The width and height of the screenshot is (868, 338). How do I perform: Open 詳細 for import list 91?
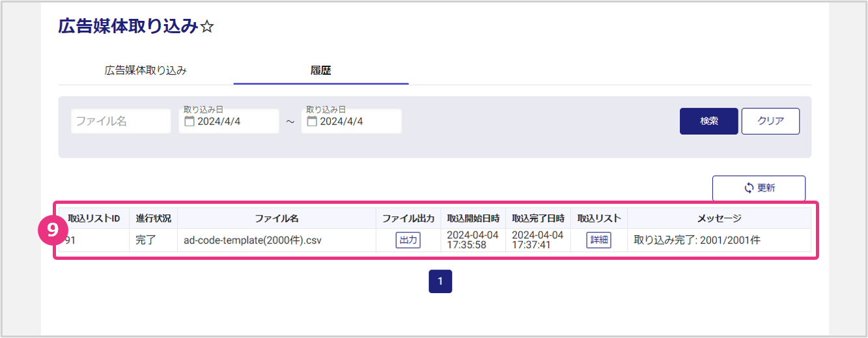(x=598, y=240)
